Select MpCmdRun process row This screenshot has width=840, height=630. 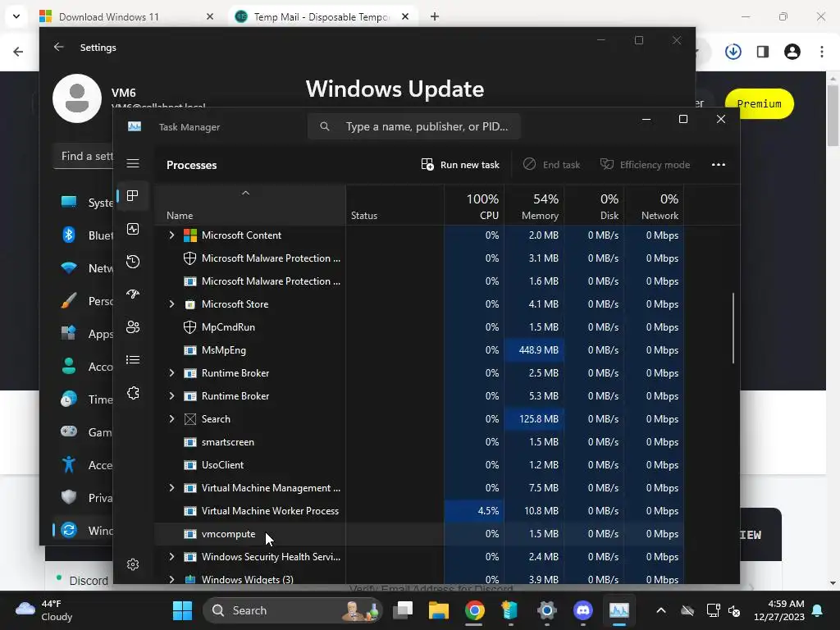coord(419,326)
